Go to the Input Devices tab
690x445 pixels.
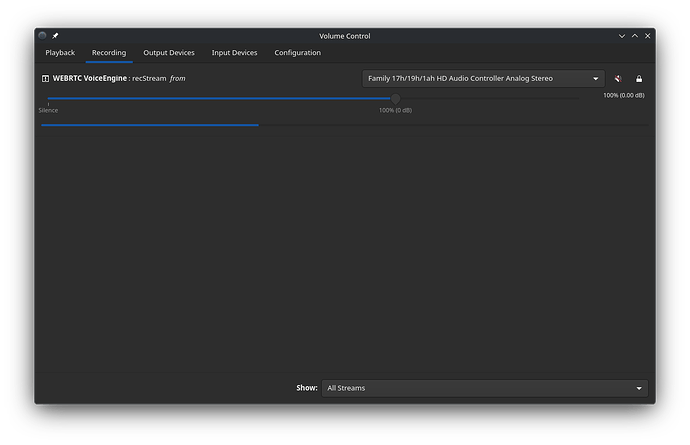[234, 53]
